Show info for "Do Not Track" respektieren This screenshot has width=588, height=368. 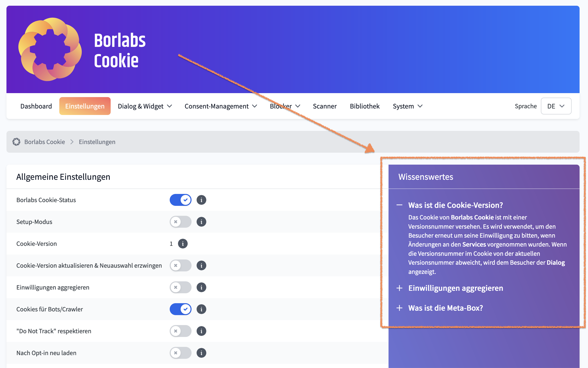click(201, 331)
